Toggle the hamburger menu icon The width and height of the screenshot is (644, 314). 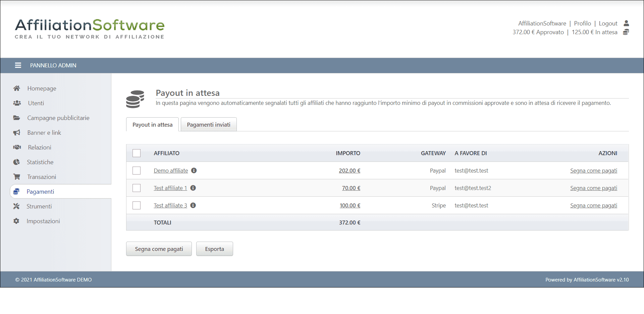(18, 65)
